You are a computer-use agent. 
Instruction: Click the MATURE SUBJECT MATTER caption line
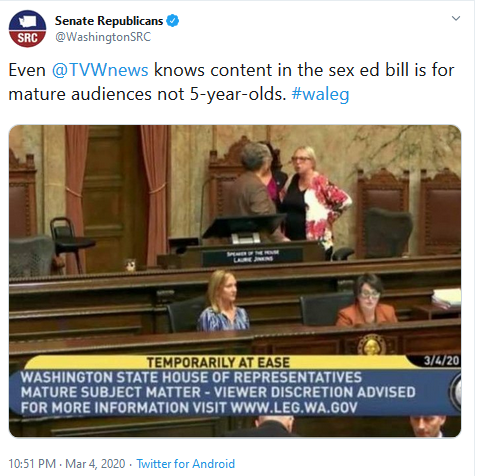218,392
